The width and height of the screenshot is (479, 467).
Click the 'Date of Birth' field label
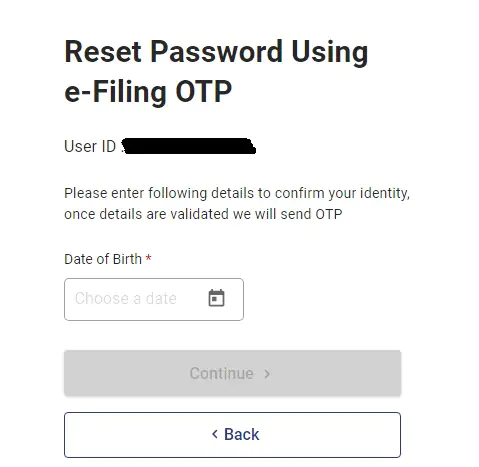(103, 259)
